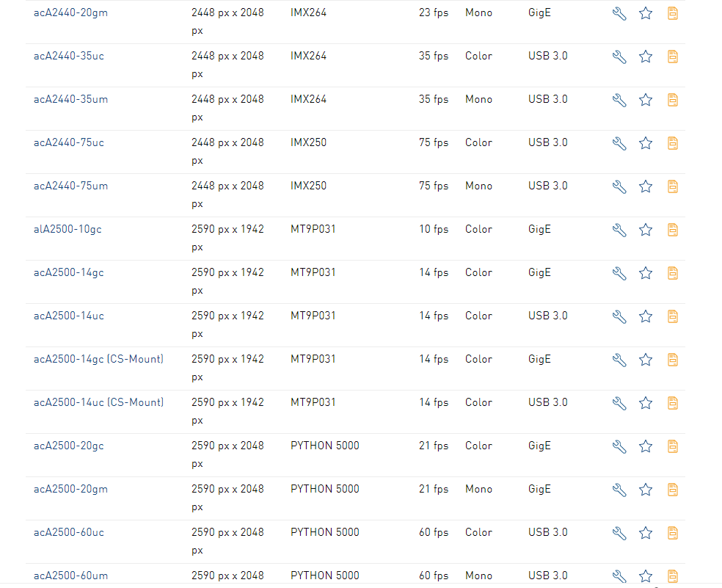
Task: Click the wrench icon for alA2500-10gc
Action: (619, 230)
